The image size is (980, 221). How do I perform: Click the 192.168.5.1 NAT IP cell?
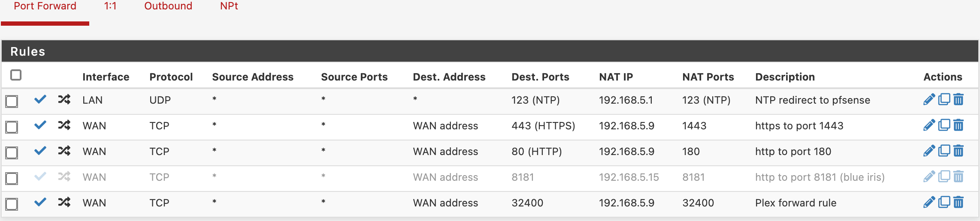point(626,100)
